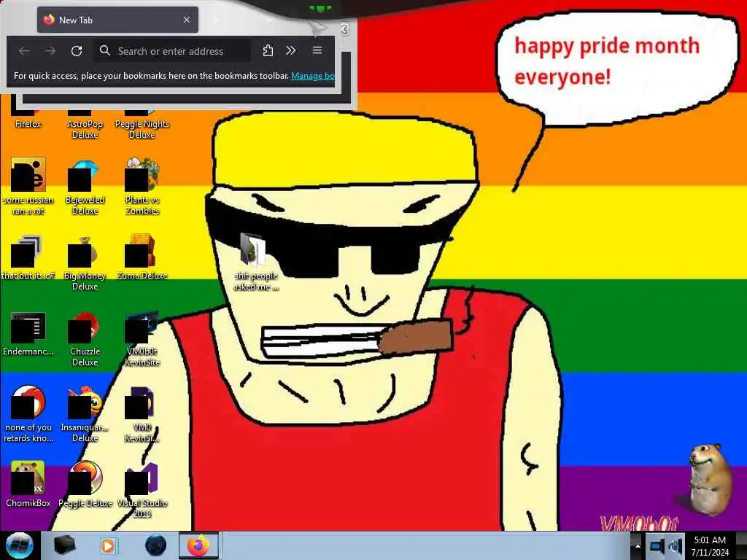Screen dimensions: 747x560
Task: Open the Windows Start menu
Action: pos(19,545)
